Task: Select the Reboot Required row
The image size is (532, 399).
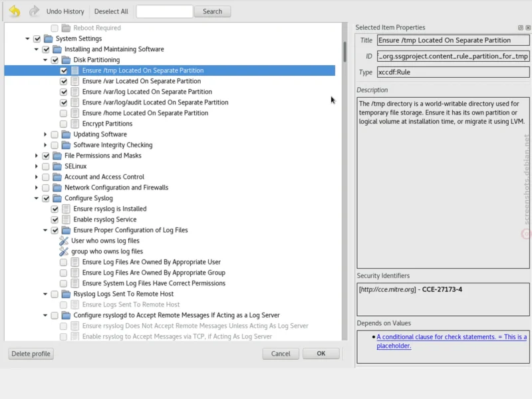Action: [170, 28]
